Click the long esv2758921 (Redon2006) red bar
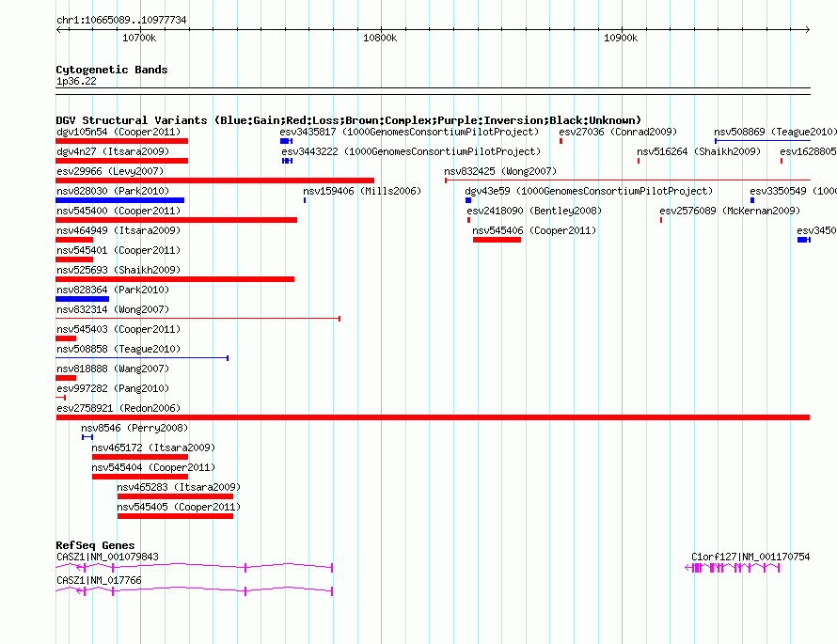This screenshot has width=837, height=644. [433, 417]
